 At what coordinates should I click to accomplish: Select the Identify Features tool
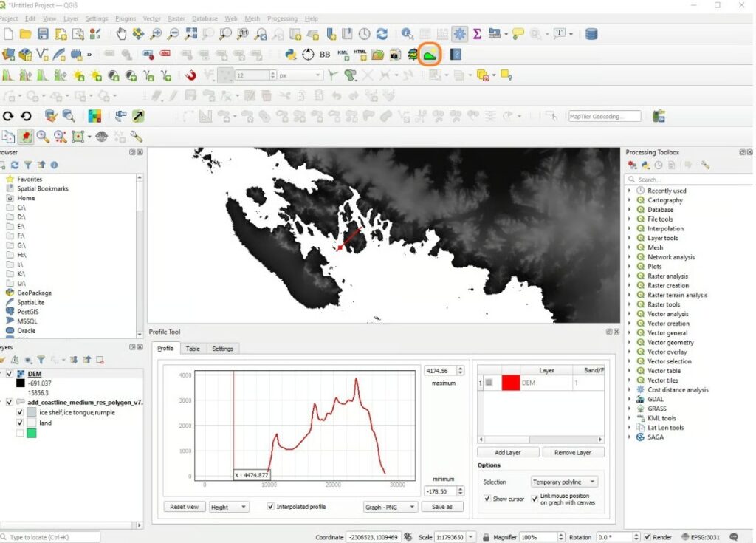408,34
